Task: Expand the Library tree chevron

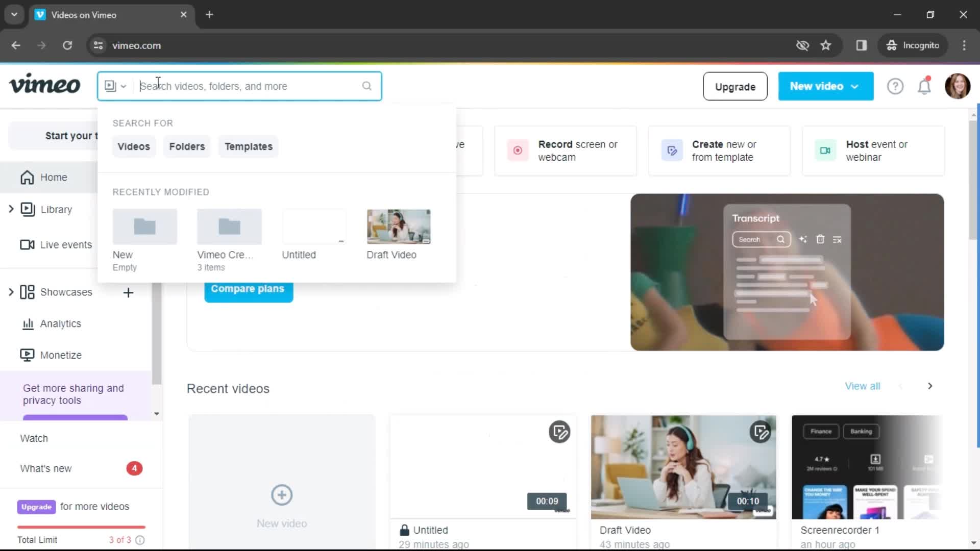Action: (11, 209)
